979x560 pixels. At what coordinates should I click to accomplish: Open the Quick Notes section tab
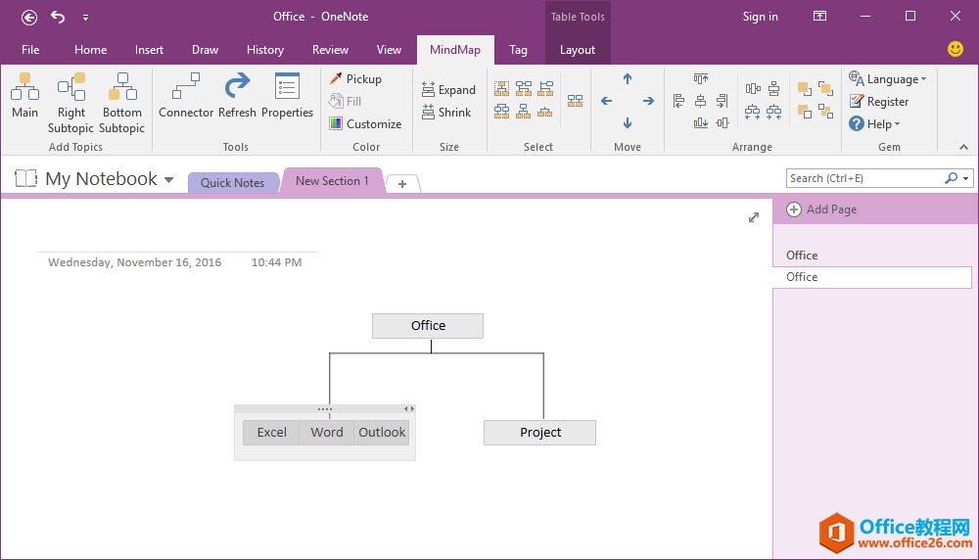232,183
